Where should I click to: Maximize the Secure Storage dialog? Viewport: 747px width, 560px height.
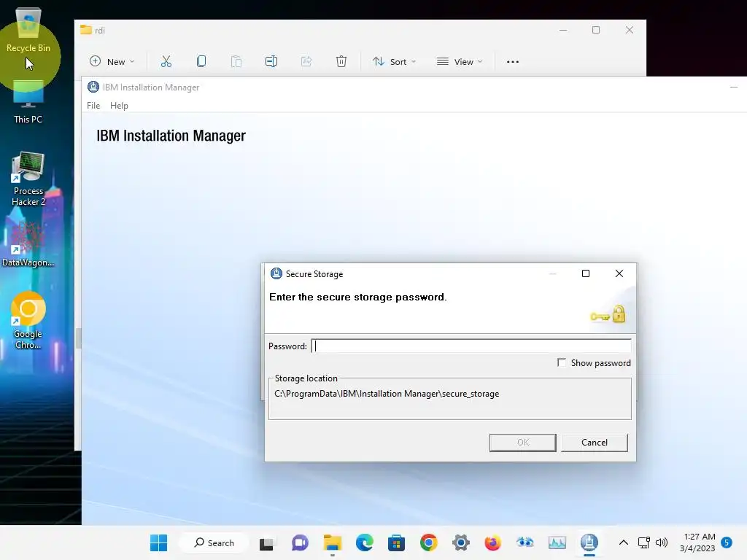point(586,273)
